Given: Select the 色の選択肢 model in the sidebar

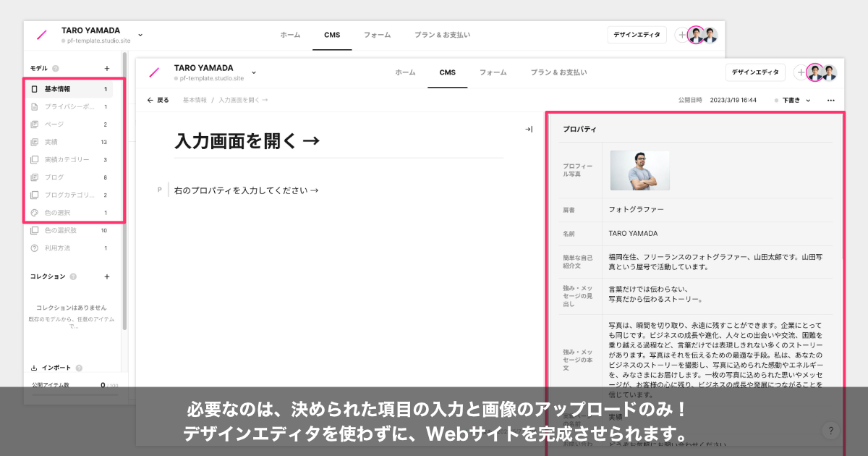Looking at the screenshot, I should (71, 230).
